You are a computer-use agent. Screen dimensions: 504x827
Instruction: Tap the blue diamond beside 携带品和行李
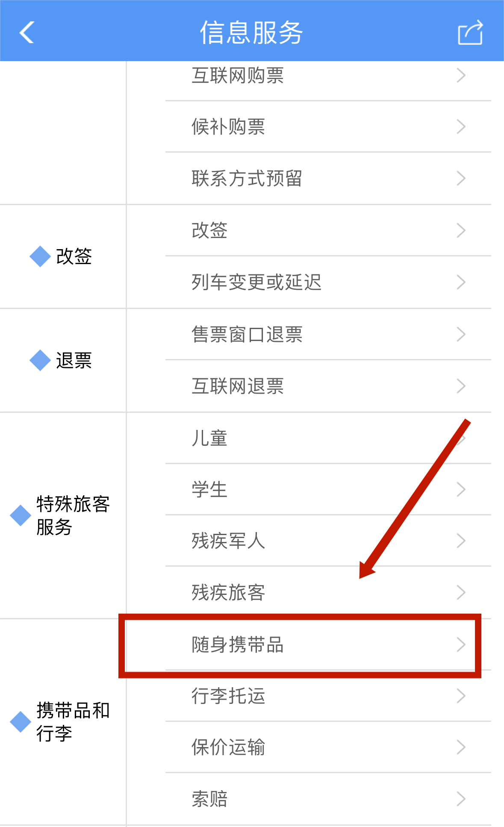tap(21, 722)
